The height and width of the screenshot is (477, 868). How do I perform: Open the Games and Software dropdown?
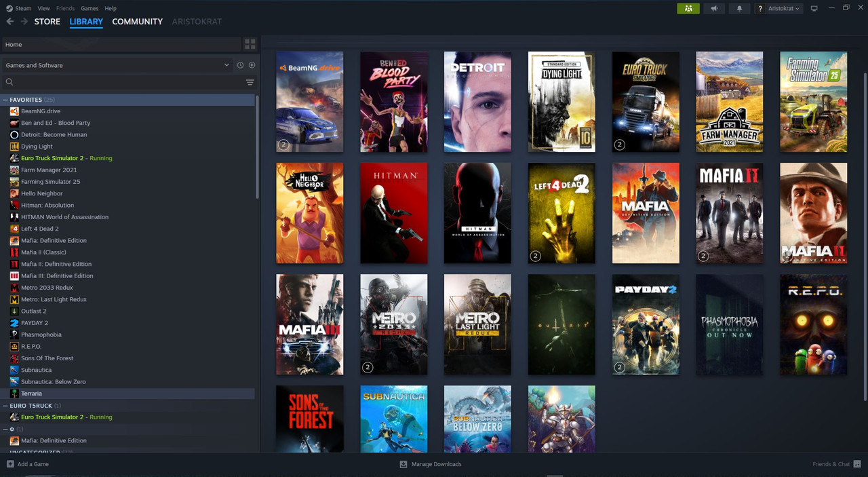pyautogui.click(x=118, y=65)
